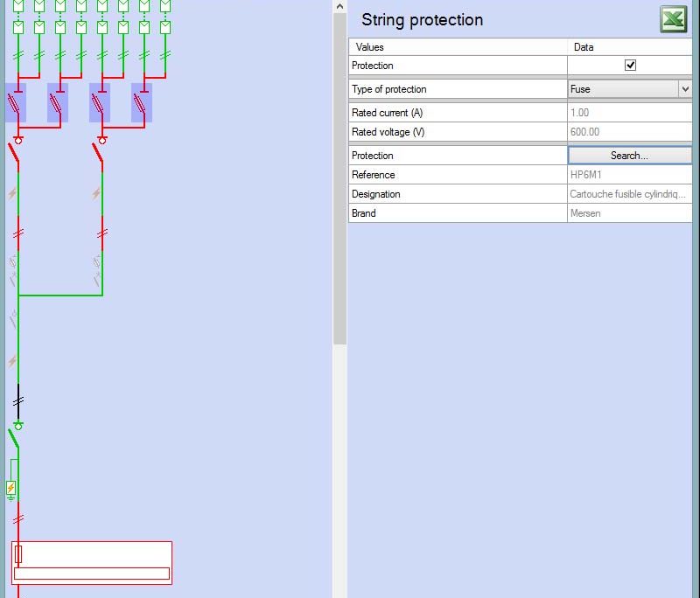Uncheck the Protection checkbox
The image size is (700, 598).
point(630,66)
